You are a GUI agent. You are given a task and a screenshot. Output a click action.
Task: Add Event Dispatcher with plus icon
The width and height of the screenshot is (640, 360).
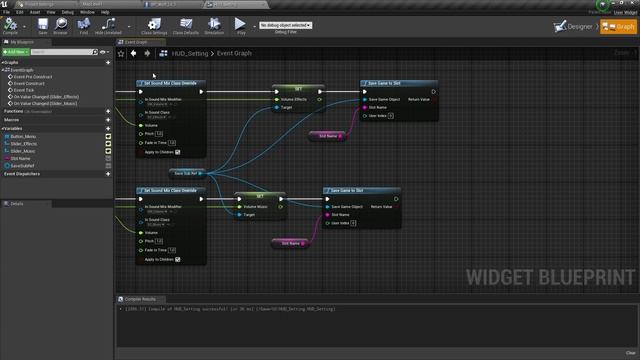coord(108,173)
